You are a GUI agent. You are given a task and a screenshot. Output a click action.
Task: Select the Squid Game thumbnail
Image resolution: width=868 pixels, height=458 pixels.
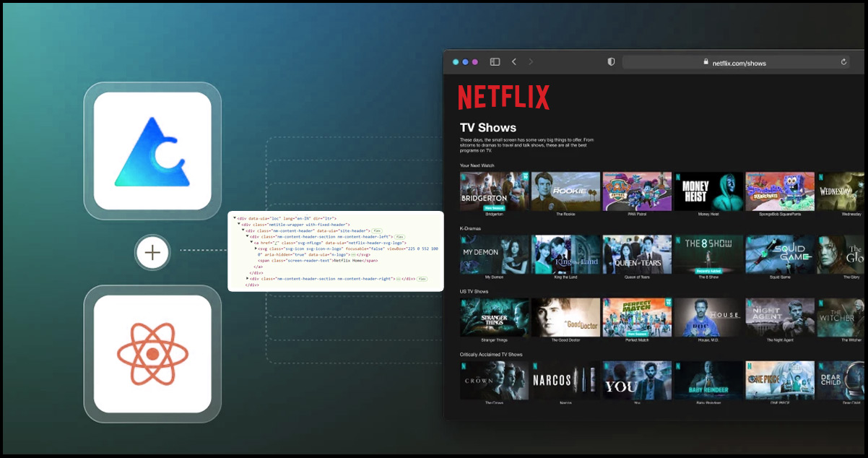pyautogui.click(x=779, y=254)
